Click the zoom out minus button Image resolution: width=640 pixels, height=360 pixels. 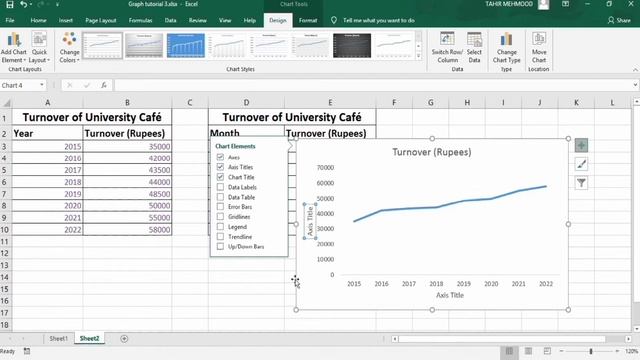(562, 351)
